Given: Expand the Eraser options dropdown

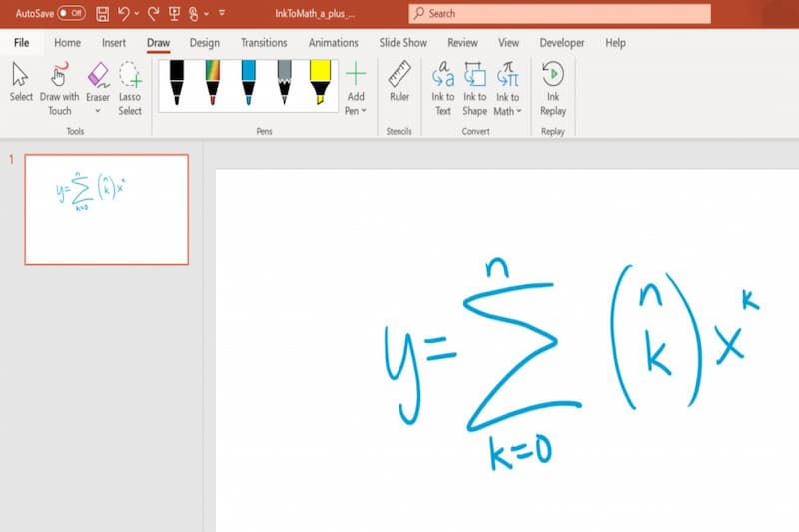Looking at the screenshot, I should click(x=98, y=111).
